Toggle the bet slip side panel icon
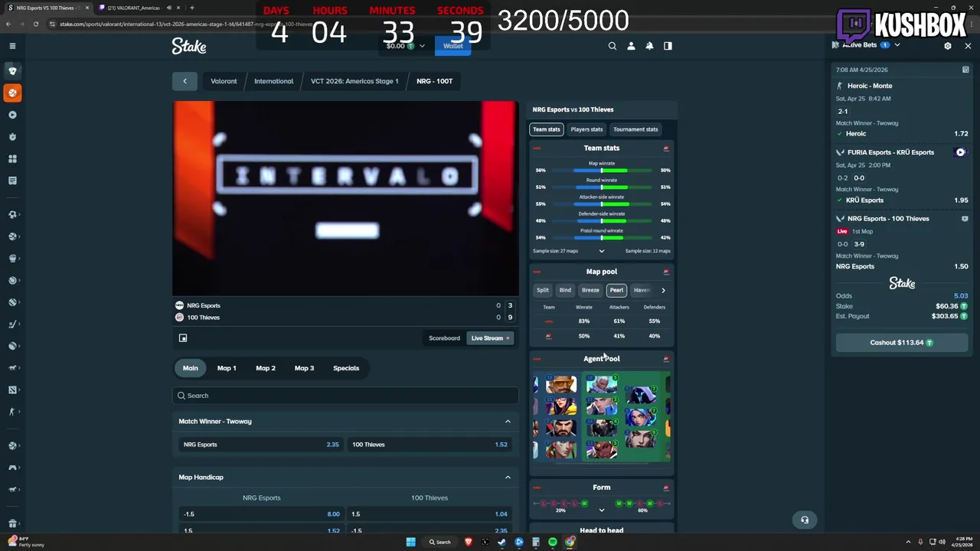Image resolution: width=980 pixels, height=551 pixels. click(668, 46)
